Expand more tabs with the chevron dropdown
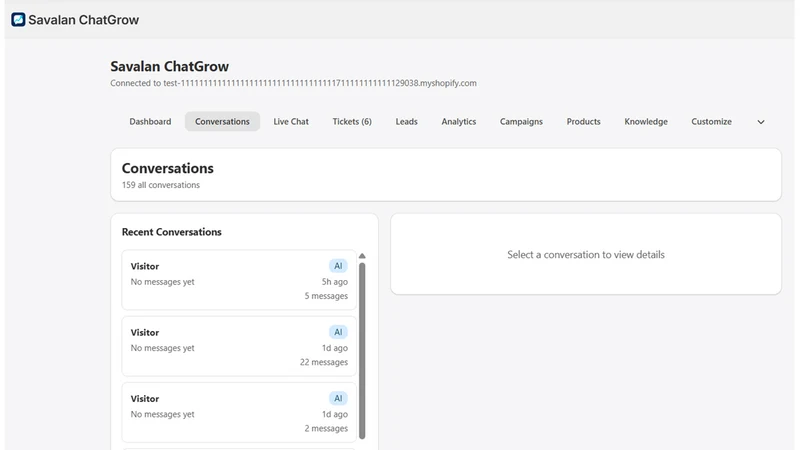800x450 pixels. 761,122
